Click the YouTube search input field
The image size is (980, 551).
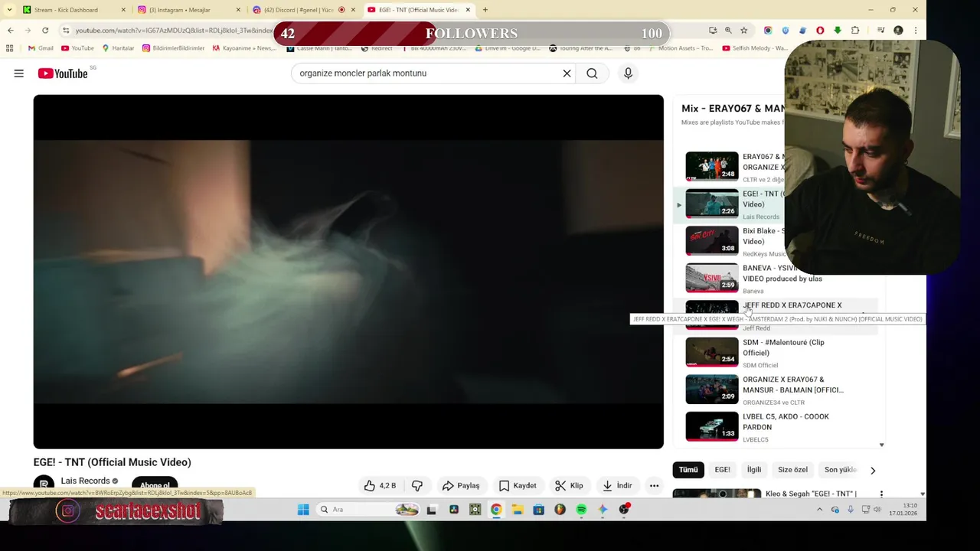pos(429,73)
